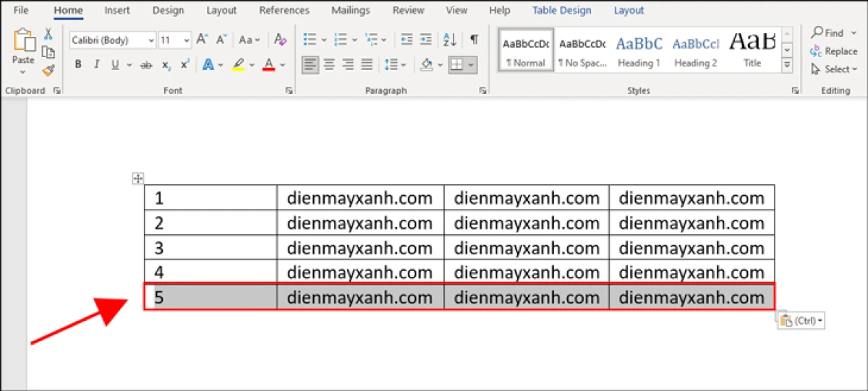Toggle Italic formatting
868x391 pixels.
pyautogui.click(x=96, y=65)
